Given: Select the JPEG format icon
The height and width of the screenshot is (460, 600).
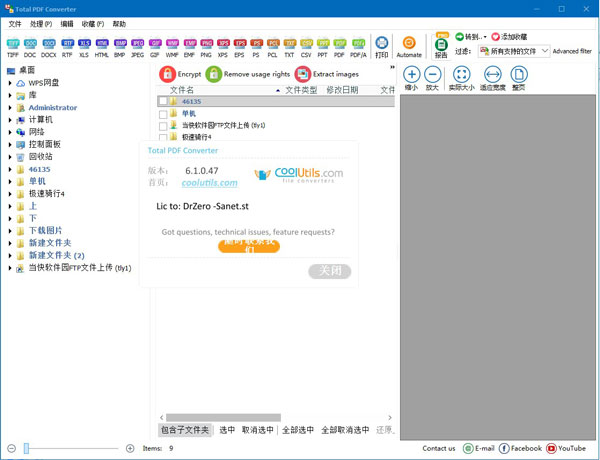Looking at the screenshot, I should point(137,47).
